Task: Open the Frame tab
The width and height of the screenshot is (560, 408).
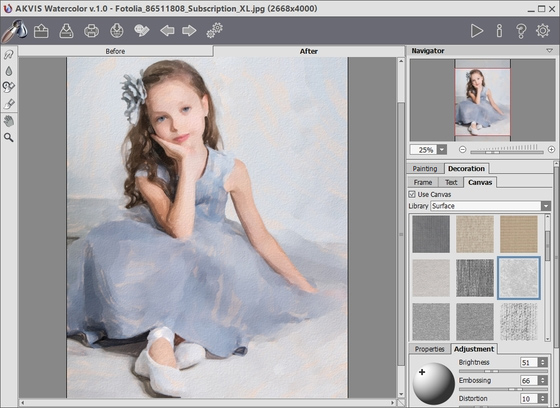Action: (x=423, y=183)
